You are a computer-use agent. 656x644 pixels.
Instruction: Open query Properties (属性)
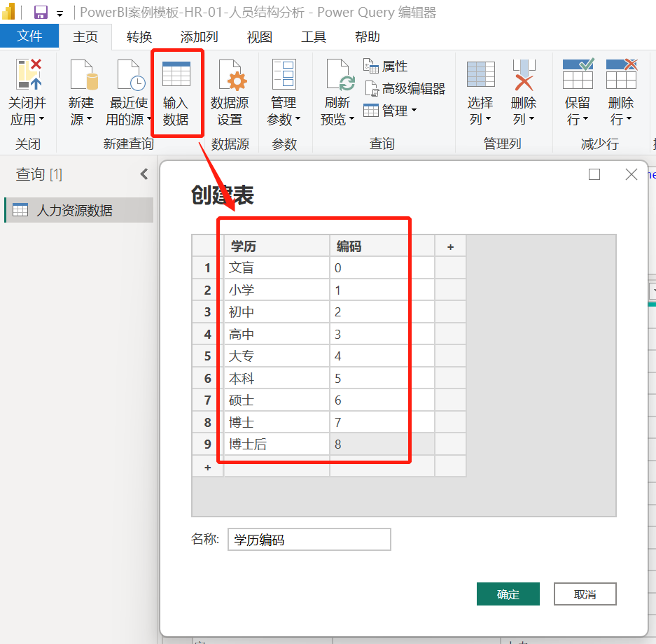tap(385, 66)
